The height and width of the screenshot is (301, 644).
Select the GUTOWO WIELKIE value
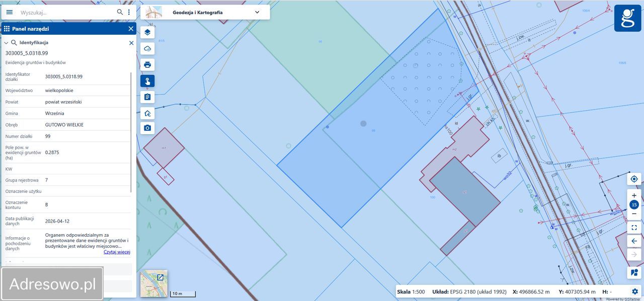pyautogui.click(x=64, y=125)
